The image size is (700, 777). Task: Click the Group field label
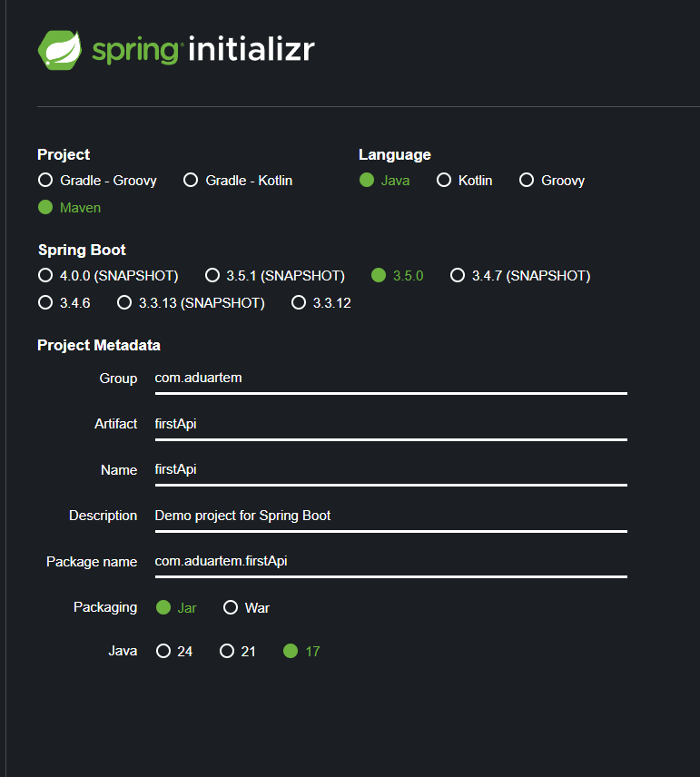click(x=118, y=379)
